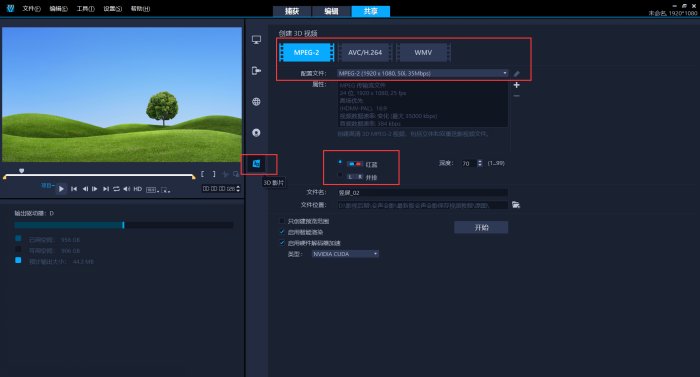Click the Start (开始) button
The width and height of the screenshot is (700, 377).
point(481,227)
